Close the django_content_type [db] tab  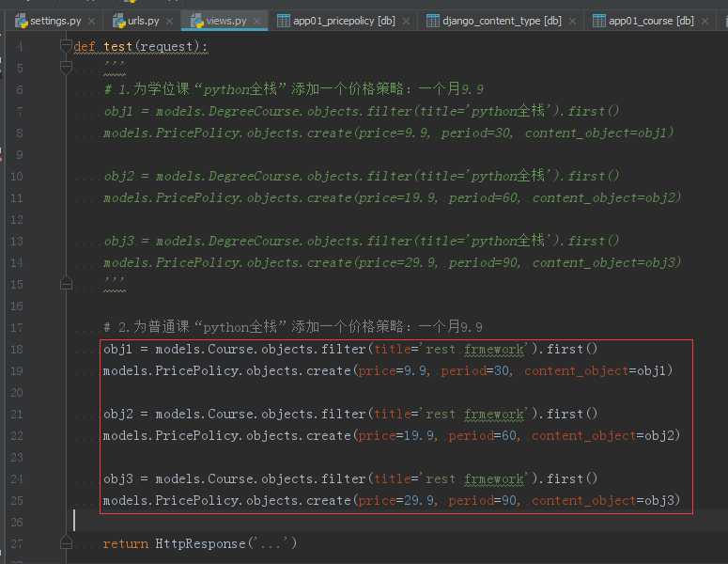click(x=572, y=22)
